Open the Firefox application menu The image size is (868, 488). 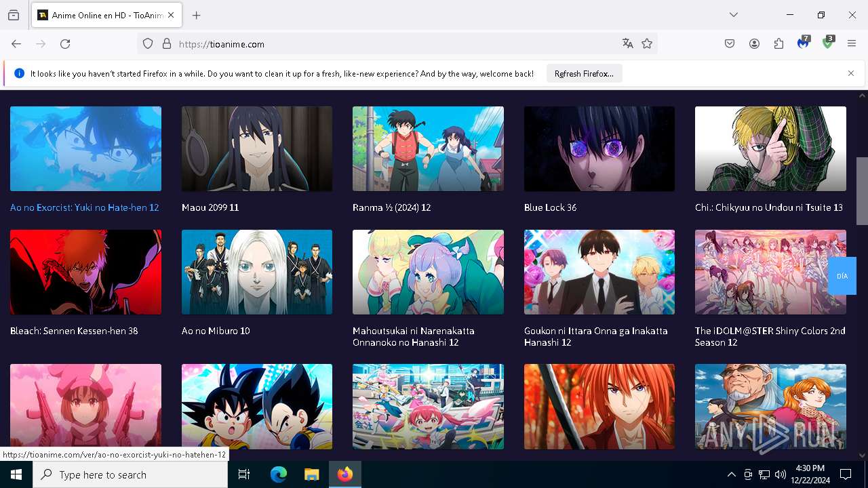coord(852,44)
